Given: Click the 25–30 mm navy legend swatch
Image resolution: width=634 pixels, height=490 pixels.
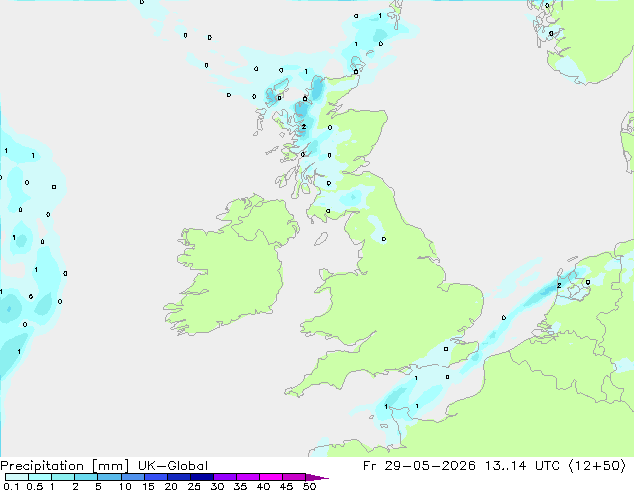Looking at the screenshot, I should (202, 477).
